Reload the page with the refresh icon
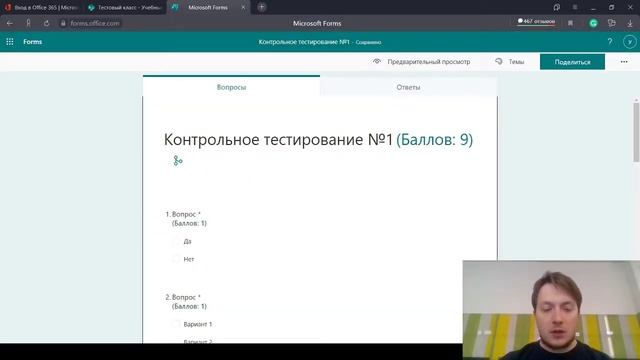 point(47,23)
